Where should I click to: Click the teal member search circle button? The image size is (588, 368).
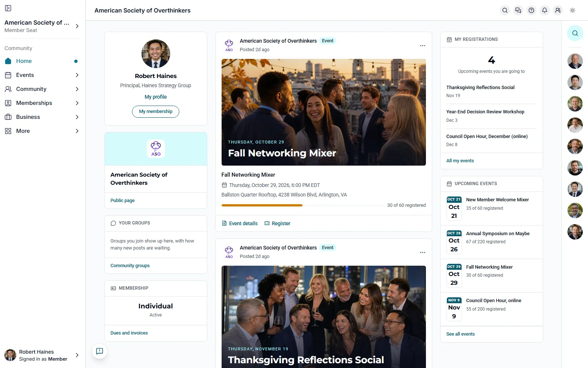(575, 33)
